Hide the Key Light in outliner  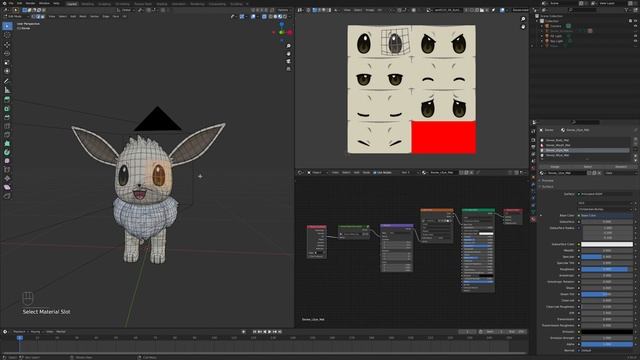635,41
